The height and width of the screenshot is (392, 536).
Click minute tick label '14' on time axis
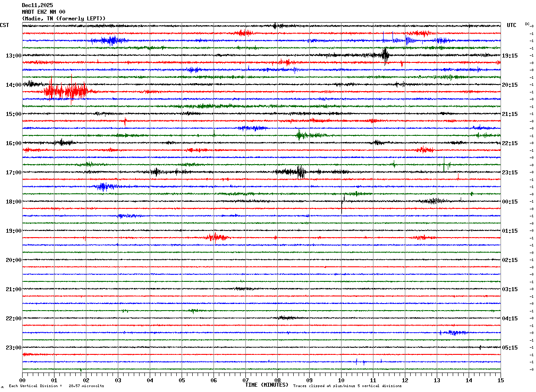click(469, 380)
